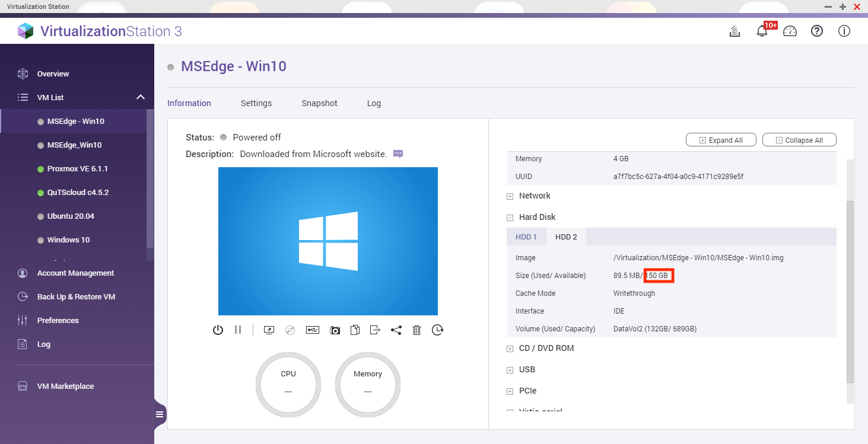This screenshot has height=444, width=868.
Task: Switch to the Settings tab
Action: (256, 103)
